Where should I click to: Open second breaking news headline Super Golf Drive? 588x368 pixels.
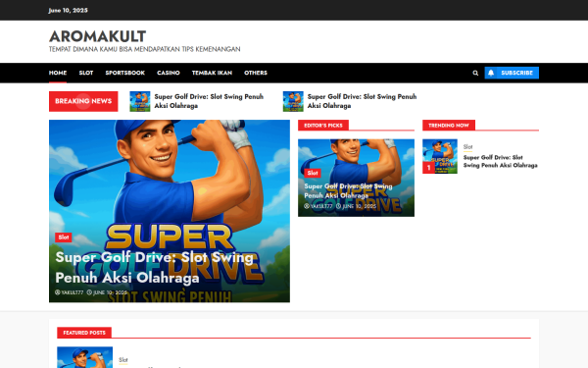[x=362, y=101]
